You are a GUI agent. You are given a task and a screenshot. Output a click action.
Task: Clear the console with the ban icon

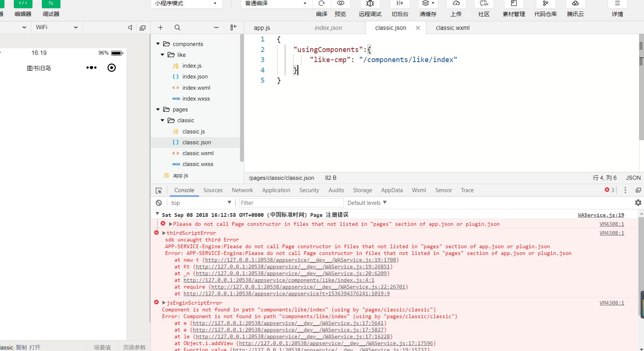(x=159, y=203)
